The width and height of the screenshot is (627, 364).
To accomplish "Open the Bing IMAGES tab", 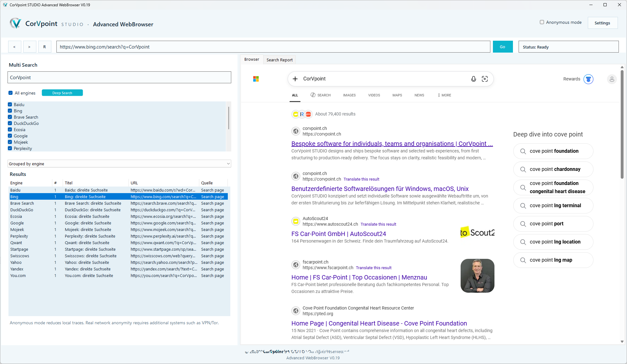I will (x=349, y=95).
